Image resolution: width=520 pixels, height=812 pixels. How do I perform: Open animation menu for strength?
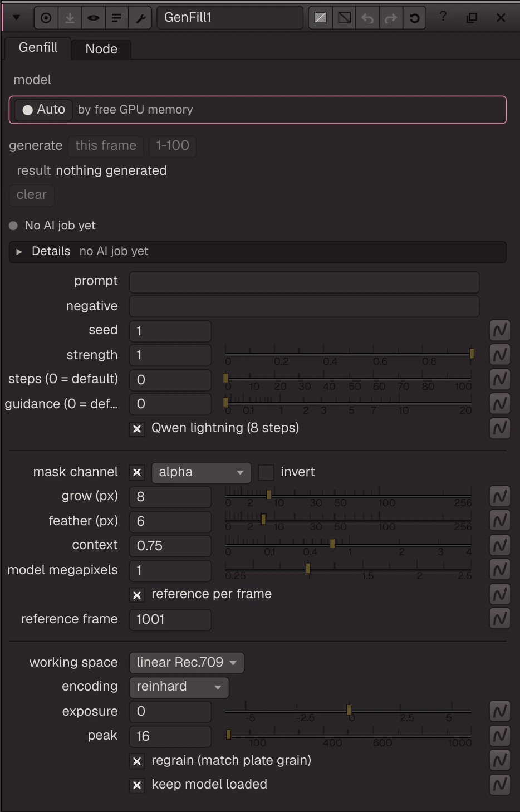click(x=500, y=355)
